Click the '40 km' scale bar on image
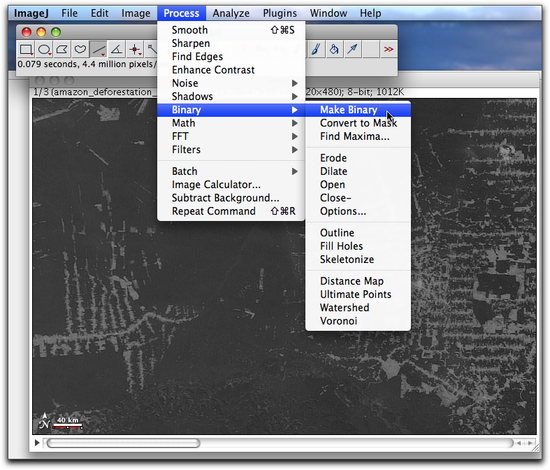 [68, 423]
